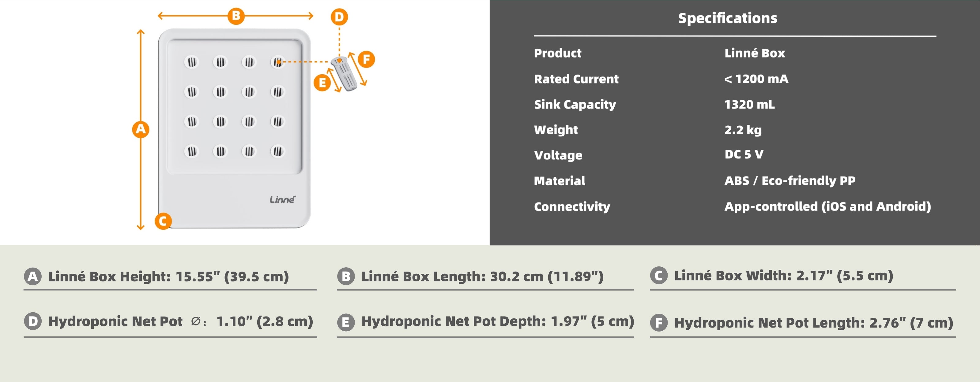Viewport: 980px width, 382px height.
Task: Click the Rated Current label
Action: [x=576, y=79]
